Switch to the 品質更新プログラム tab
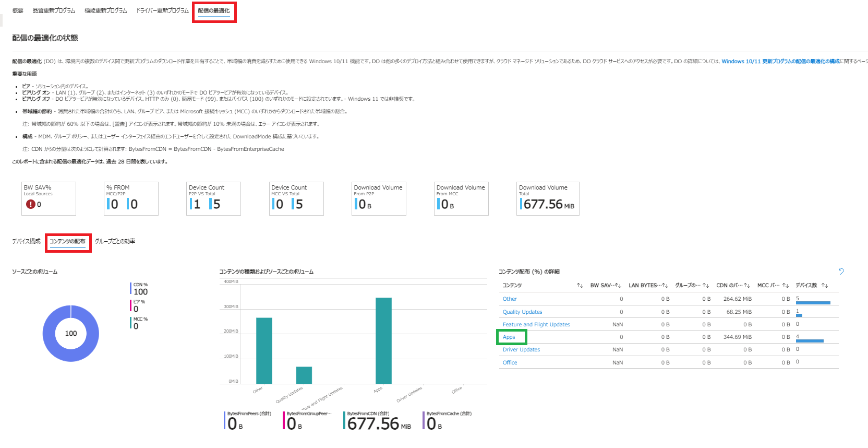Viewport: 868px width, 448px height. coord(54,10)
